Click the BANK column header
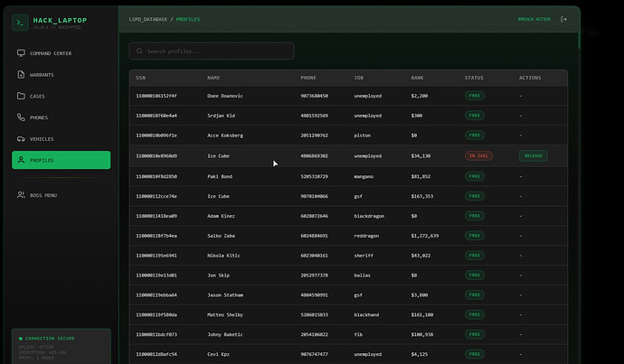This screenshot has width=624, height=364. pyautogui.click(x=417, y=78)
